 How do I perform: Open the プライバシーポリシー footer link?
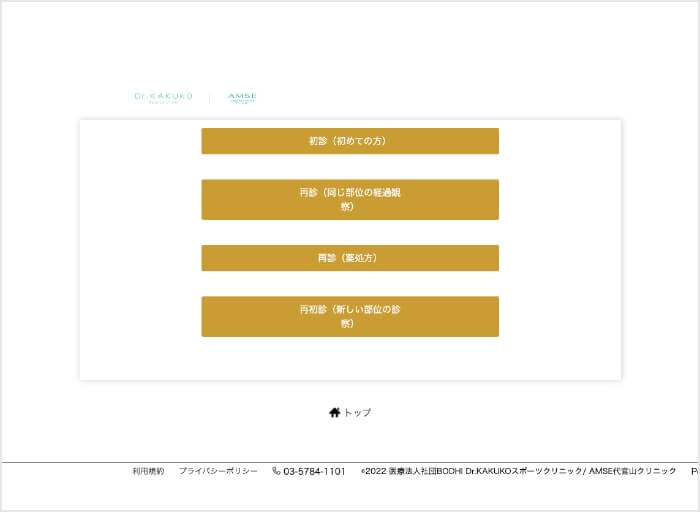(x=218, y=471)
